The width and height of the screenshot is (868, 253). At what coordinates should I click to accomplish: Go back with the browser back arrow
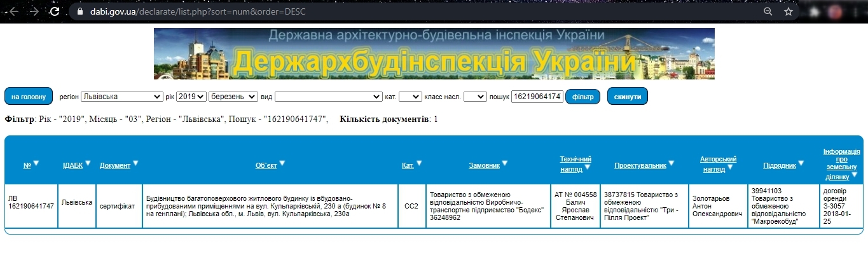(x=13, y=11)
